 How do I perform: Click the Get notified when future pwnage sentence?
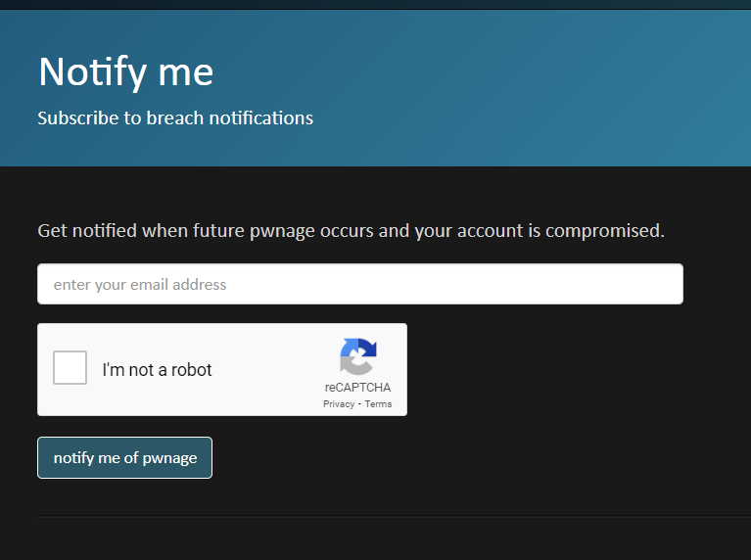click(352, 231)
